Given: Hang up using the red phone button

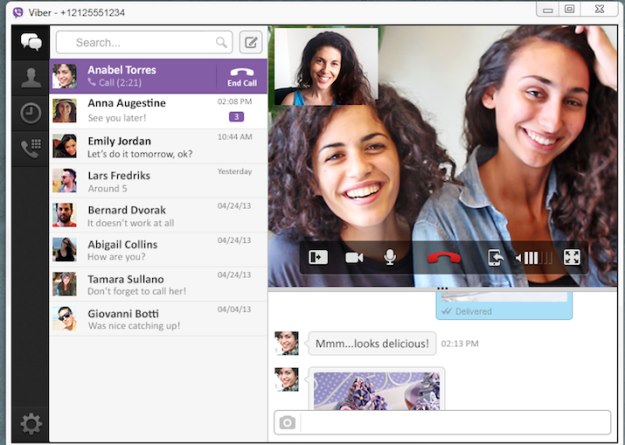Looking at the screenshot, I should pos(444,258).
